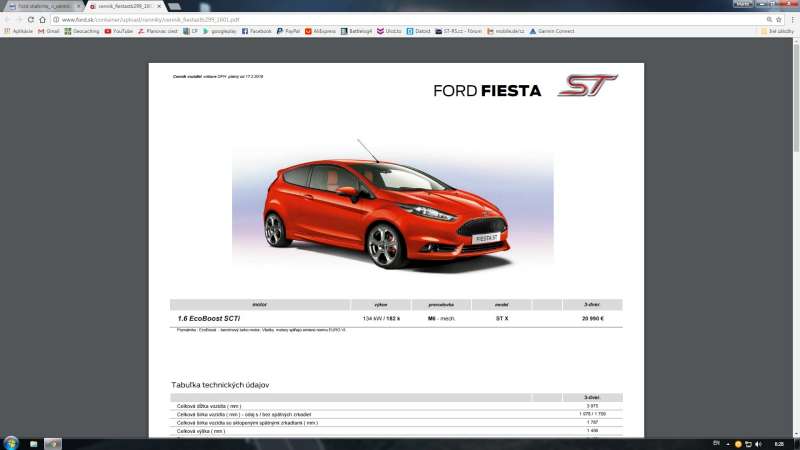Bookmark this page with the star icon
This screenshot has width=800, height=450.
(x=780, y=19)
